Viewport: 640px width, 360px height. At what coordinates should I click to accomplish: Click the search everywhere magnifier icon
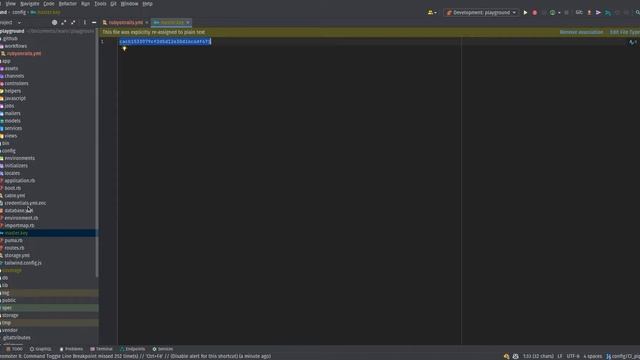[637, 13]
